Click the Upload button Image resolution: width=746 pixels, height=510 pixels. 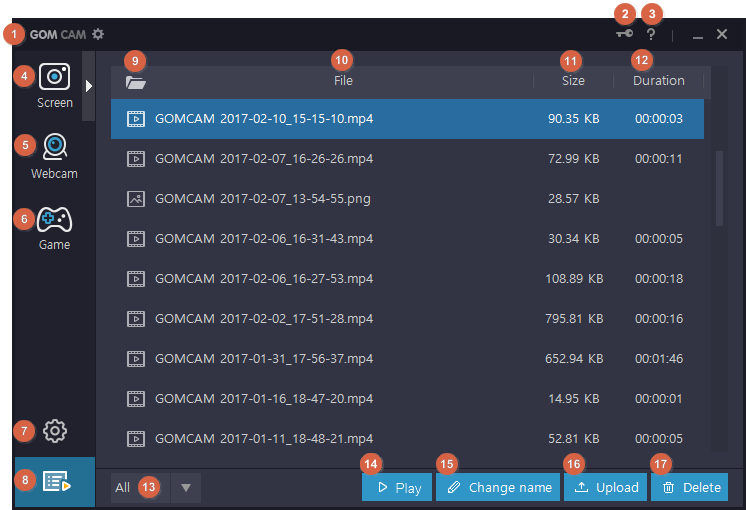coord(605,487)
